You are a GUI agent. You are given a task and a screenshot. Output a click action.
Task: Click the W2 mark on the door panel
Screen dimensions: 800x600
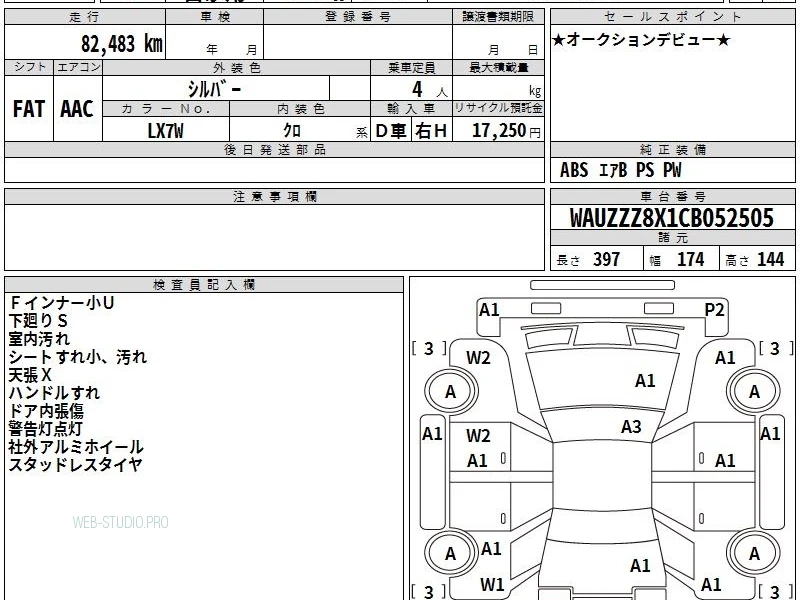click(478, 436)
